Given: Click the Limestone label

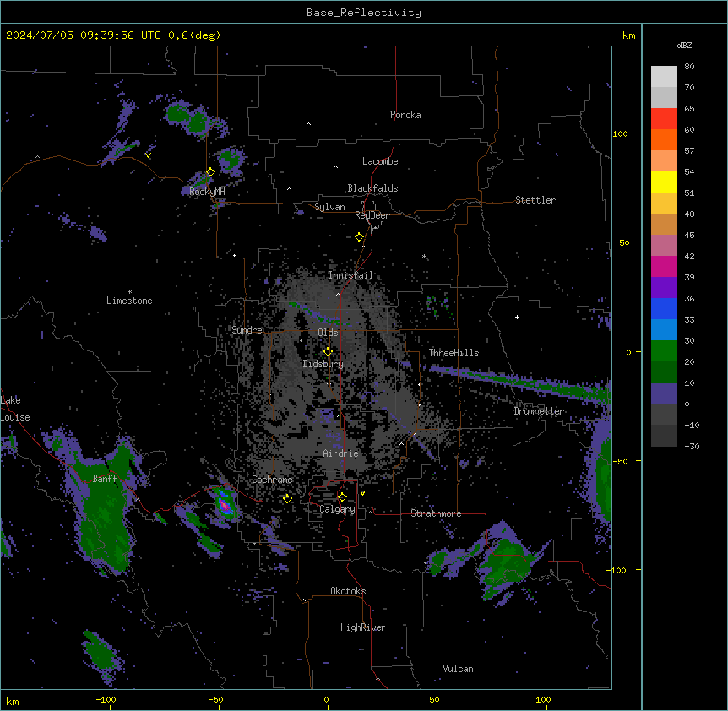Looking at the screenshot, I should coord(129,301).
